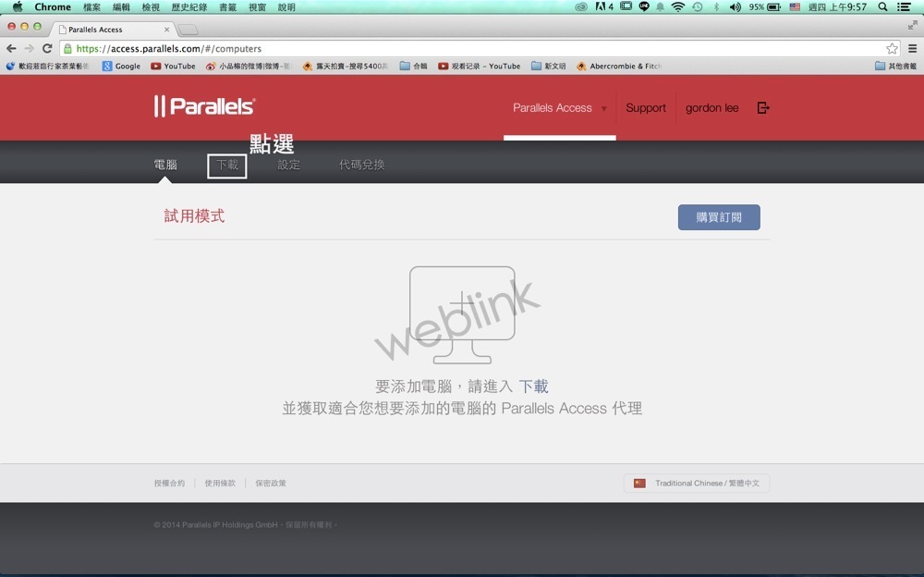The width and height of the screenshot is (924, 577).
Task: Click the Parallels logo
Action: (x=204, y=106)
